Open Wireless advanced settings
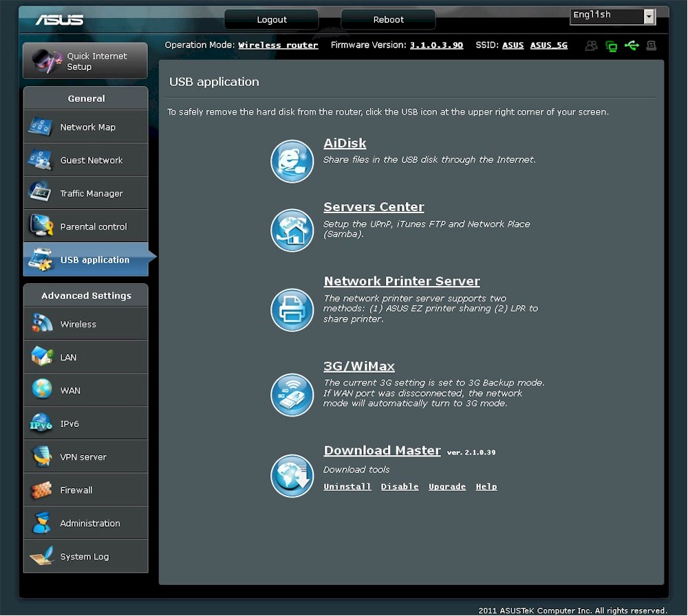688x616 pixels. (85, 324)
